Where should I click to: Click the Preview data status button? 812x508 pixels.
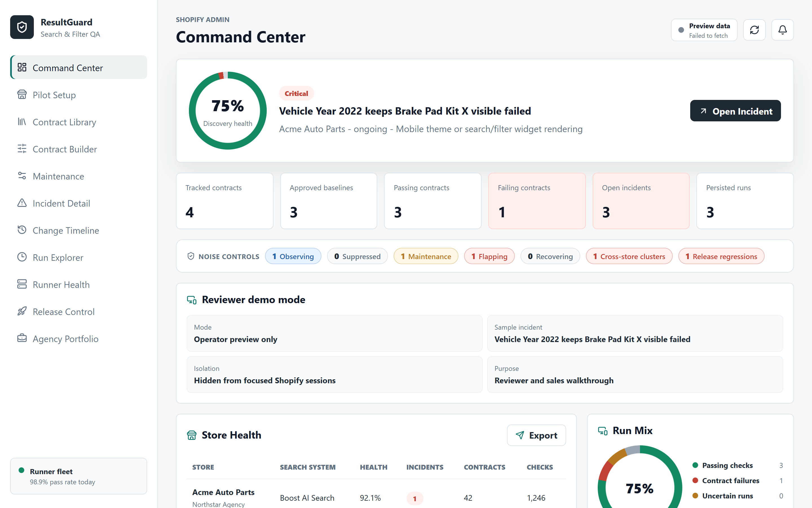(x=704, y=30)
